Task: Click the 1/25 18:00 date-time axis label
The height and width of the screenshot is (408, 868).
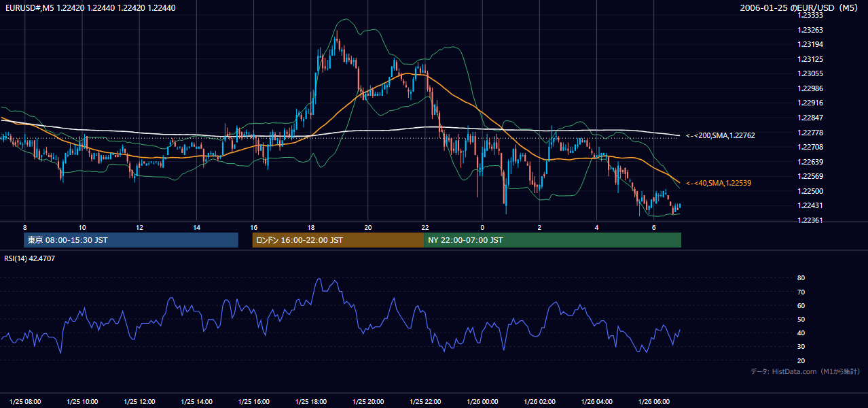Action: (x=311, y=401)
